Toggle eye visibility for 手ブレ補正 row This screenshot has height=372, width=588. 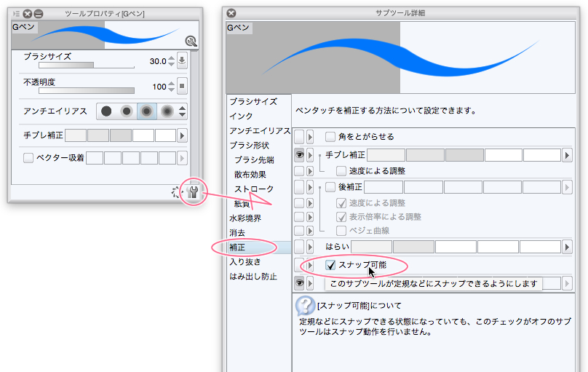(x=299, y=155)
